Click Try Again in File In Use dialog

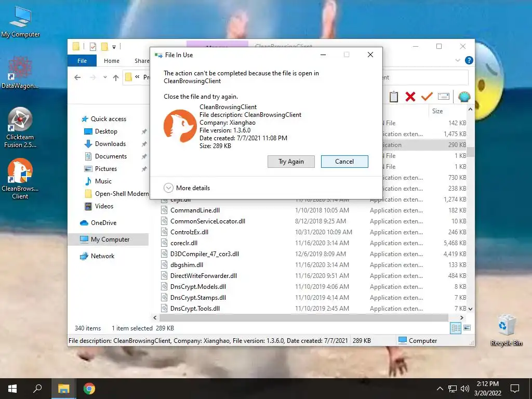[291, 162]
